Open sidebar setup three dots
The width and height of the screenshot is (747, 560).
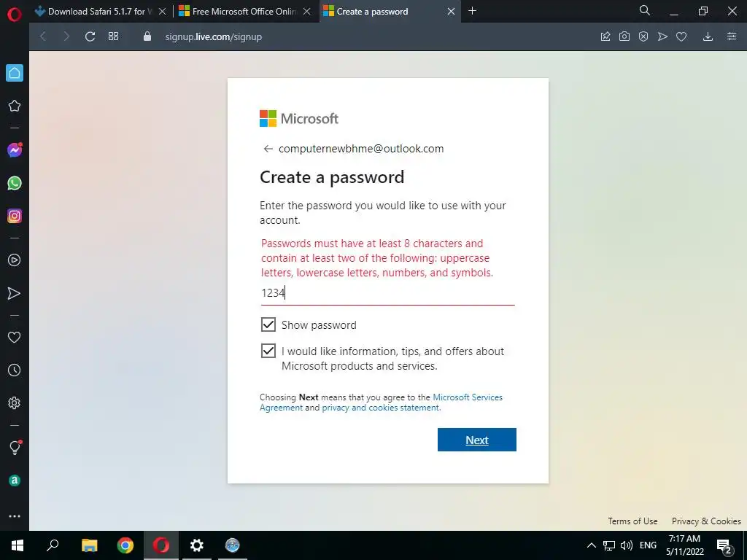point(15,516)
